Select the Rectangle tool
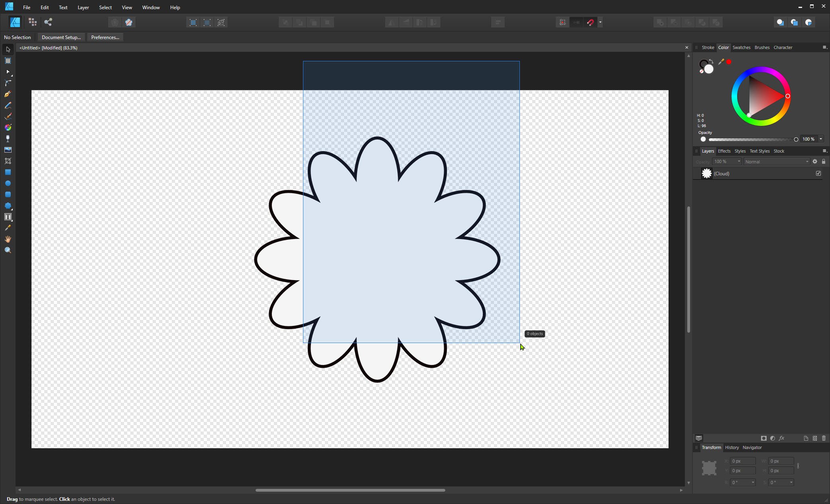830x504 pixels. 8,172
